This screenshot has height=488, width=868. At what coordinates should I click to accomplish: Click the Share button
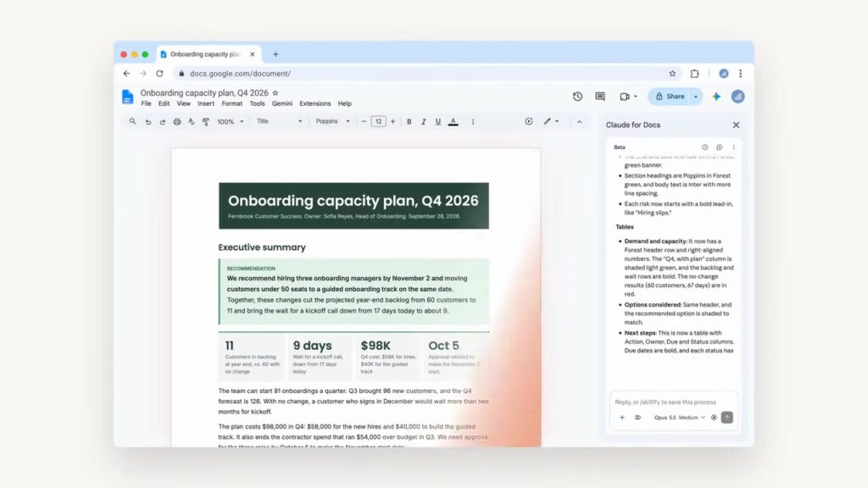coord(670,97)
